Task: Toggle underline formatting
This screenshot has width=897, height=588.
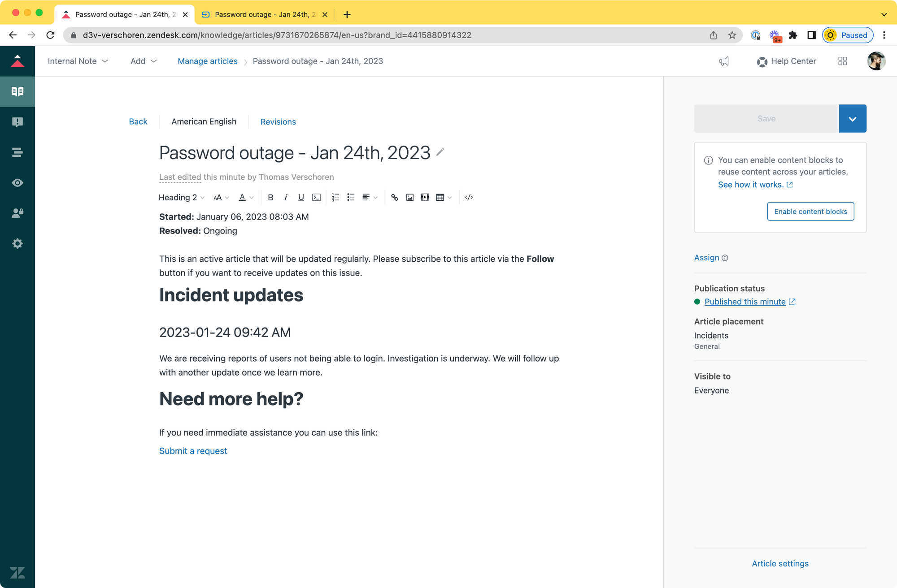Action: click(x=301, y=198)
